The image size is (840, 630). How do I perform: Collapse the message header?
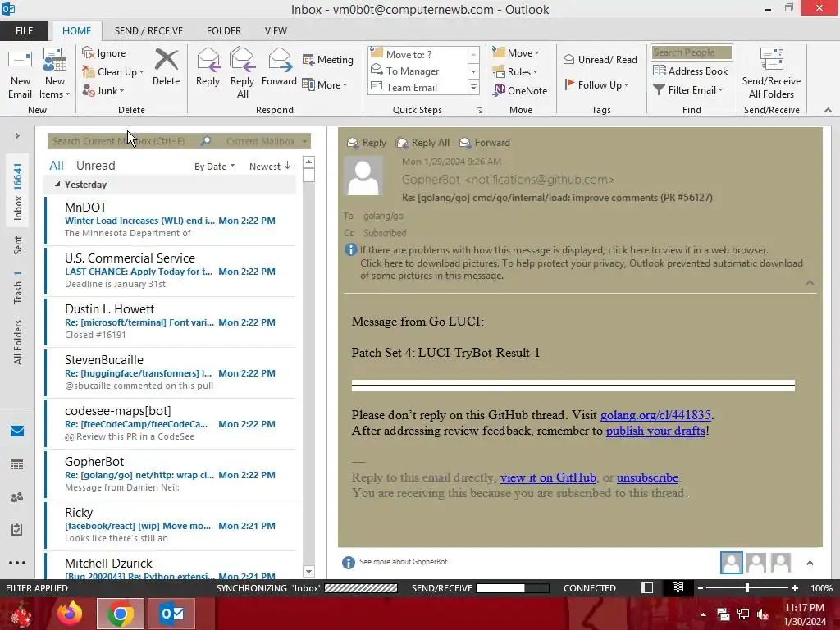[x=810, y=283]
